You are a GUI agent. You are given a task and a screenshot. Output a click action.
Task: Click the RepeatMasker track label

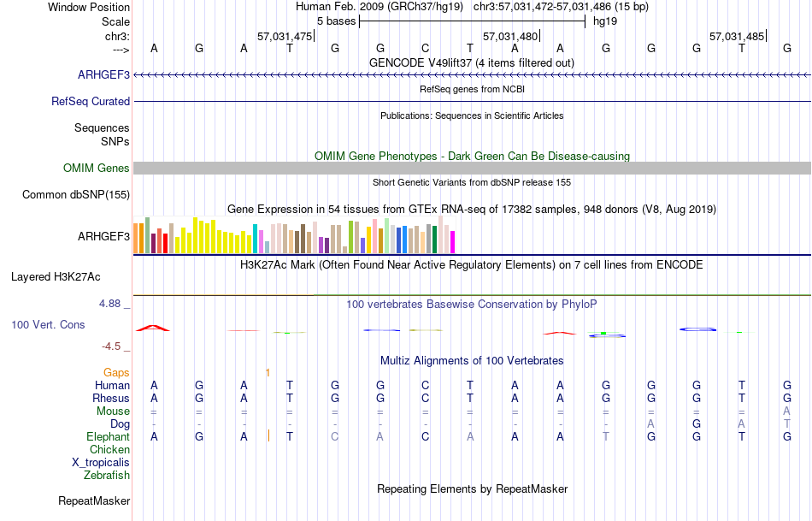[94, 501]
